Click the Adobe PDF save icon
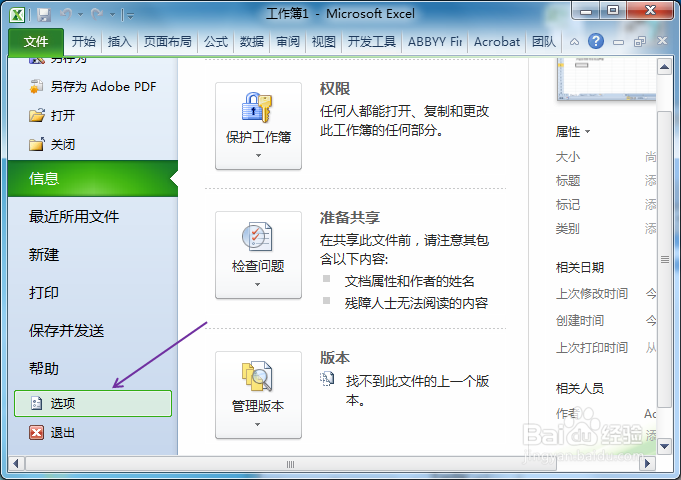The height and width of the screenshot is (480, 681). (x=36, y=86)
